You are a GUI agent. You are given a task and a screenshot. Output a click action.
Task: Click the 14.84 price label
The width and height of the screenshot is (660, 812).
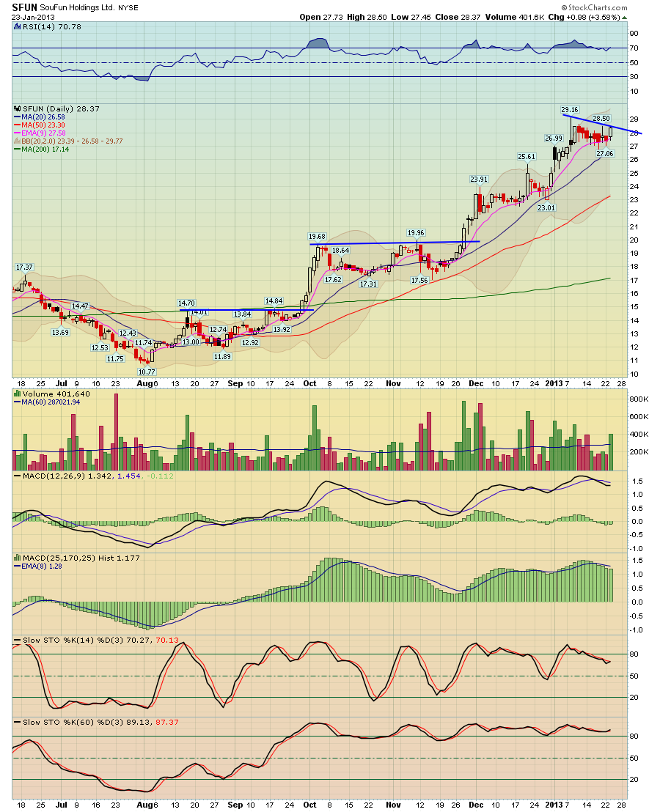(x=274, y=301)
